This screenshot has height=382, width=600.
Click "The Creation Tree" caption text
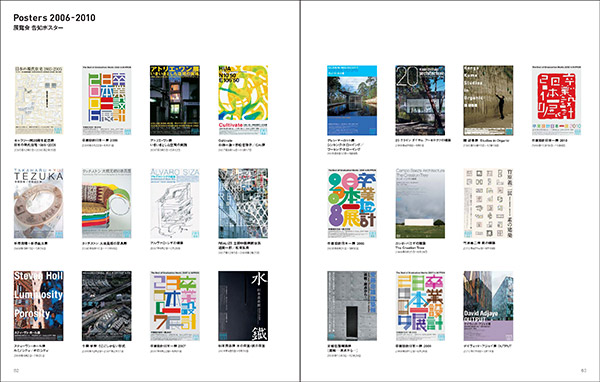click(x=411, y=248)
